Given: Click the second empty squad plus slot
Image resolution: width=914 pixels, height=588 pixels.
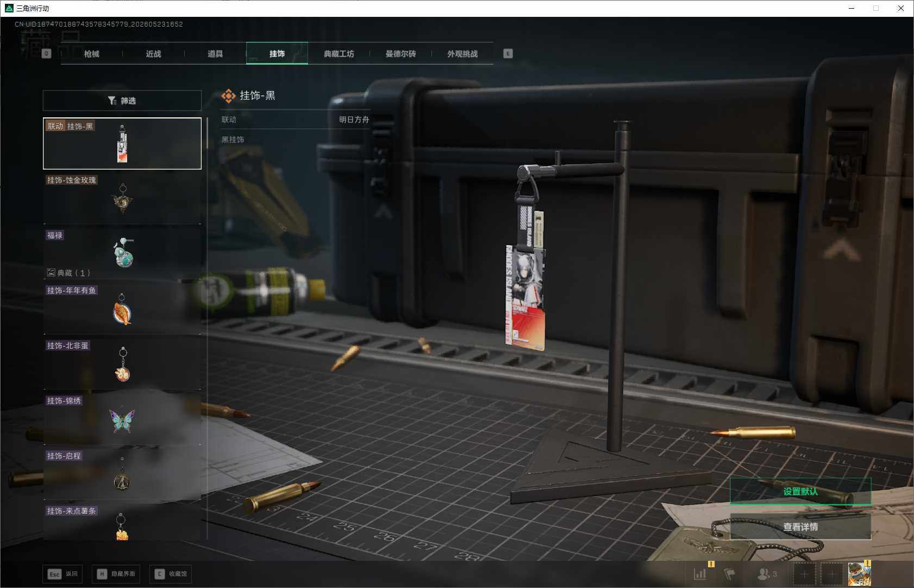Looking at the screenshot, I should tap(831, 574).
